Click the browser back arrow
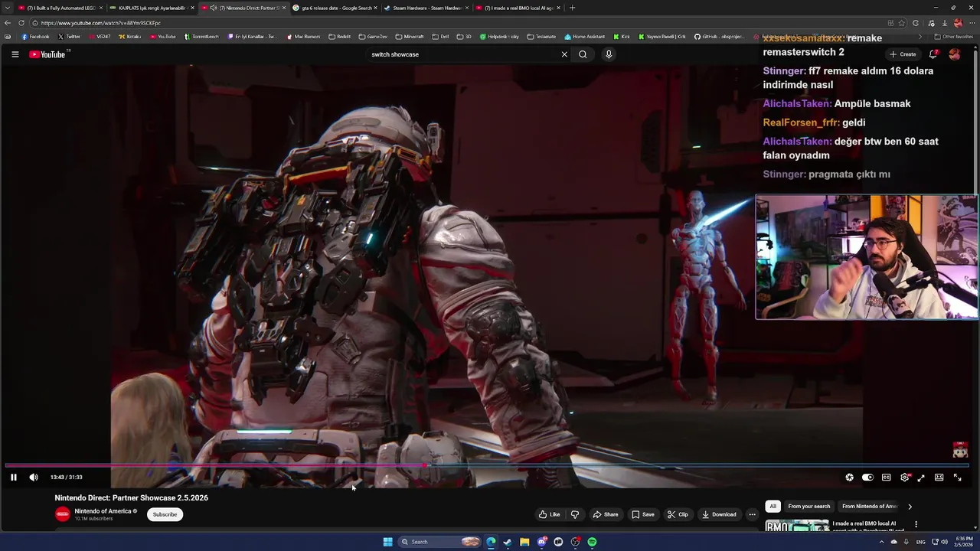This screenshot has height=551, width=980. tap(8, 23)
